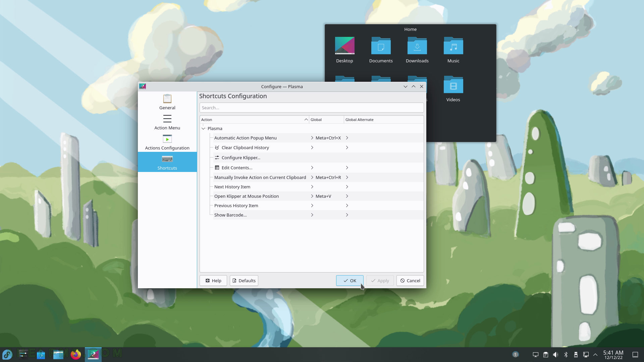Click the Plasma icon in dialog titlebar

[x=143, y=86]
